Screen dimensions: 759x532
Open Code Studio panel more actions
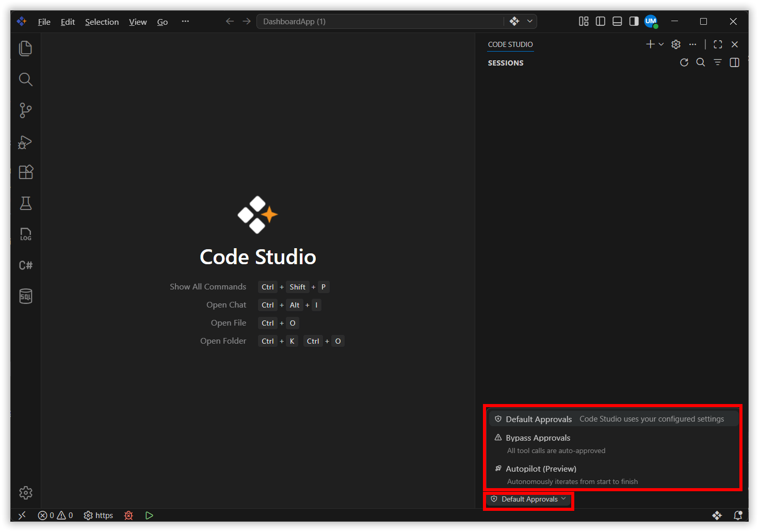693,44
